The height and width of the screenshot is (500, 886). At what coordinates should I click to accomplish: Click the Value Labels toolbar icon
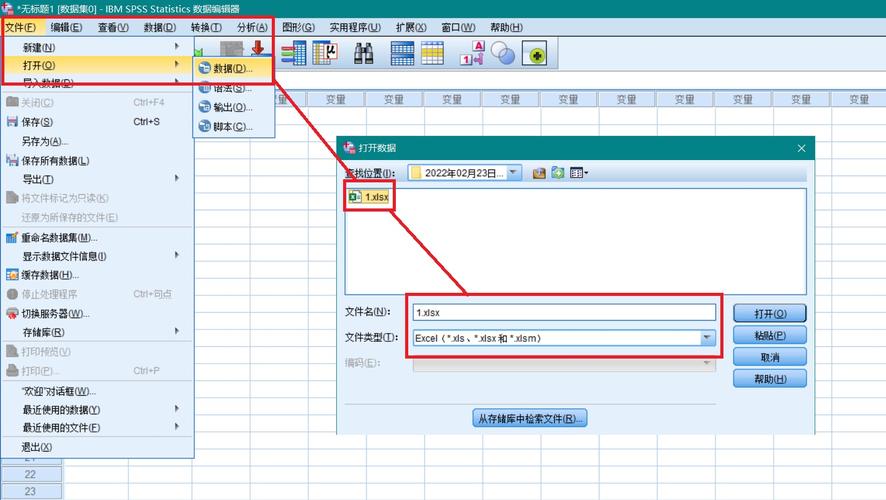coord(472,53)
